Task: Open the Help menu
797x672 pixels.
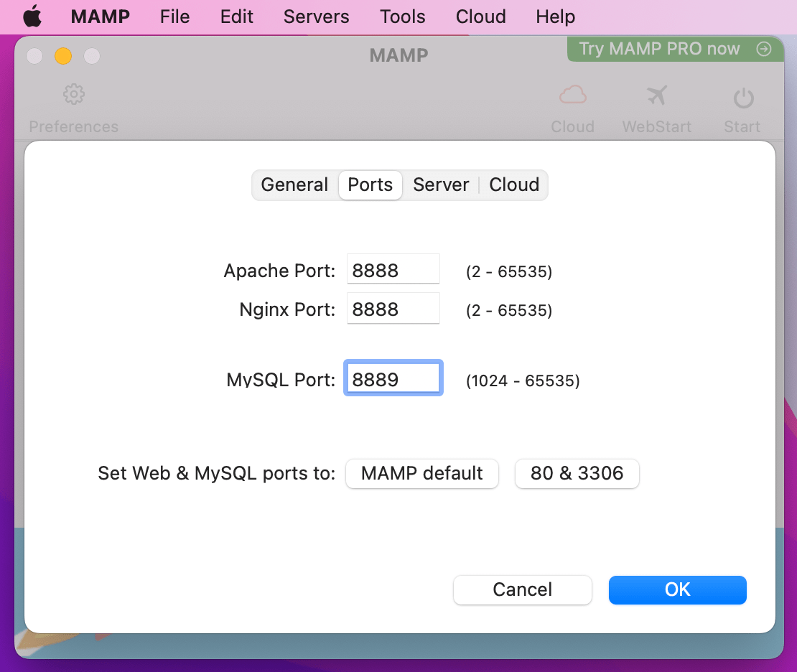Action: coord(555,16)
